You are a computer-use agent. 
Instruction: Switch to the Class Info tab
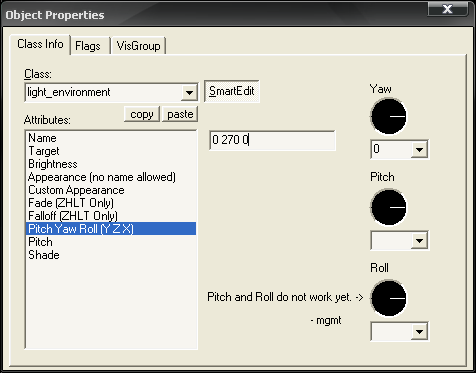[40, 44]
